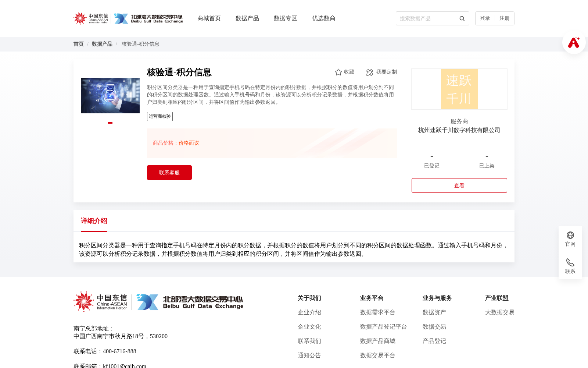Go to 数据产品 in breadcrumb
588x368 pixels.
(102, 44)
